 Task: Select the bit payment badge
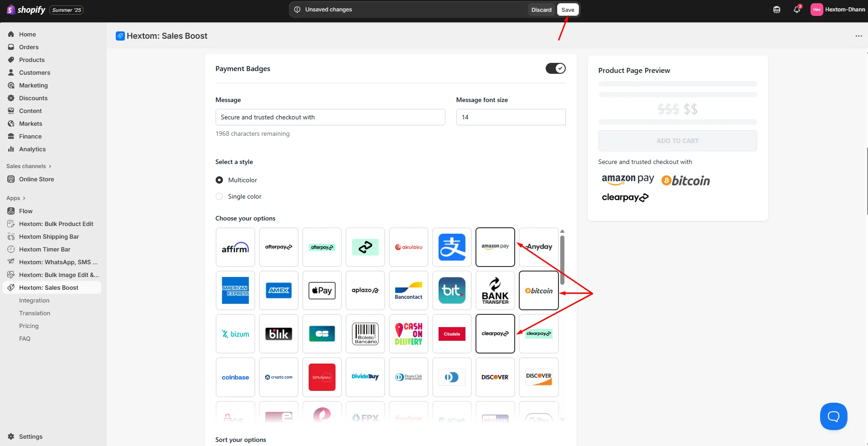(452, 290)
